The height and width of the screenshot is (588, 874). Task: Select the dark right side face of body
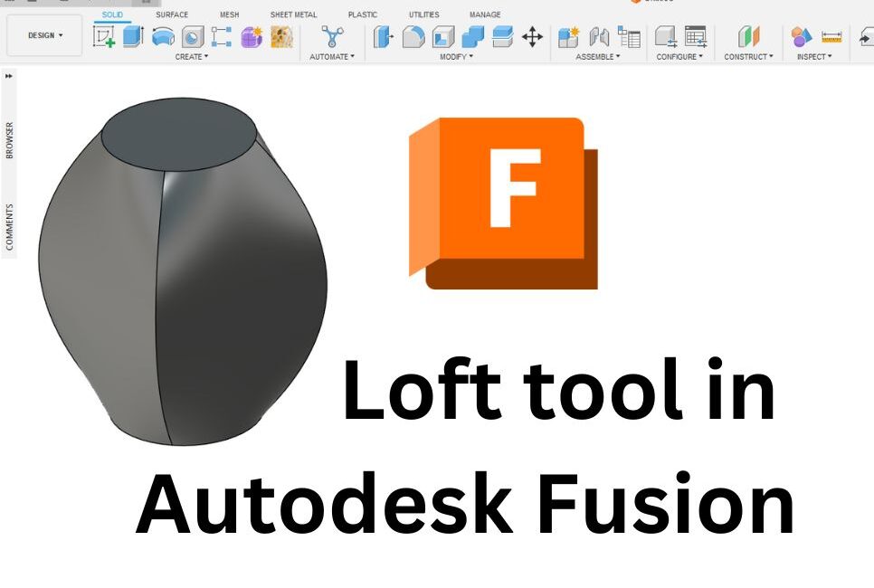[240, 301]
